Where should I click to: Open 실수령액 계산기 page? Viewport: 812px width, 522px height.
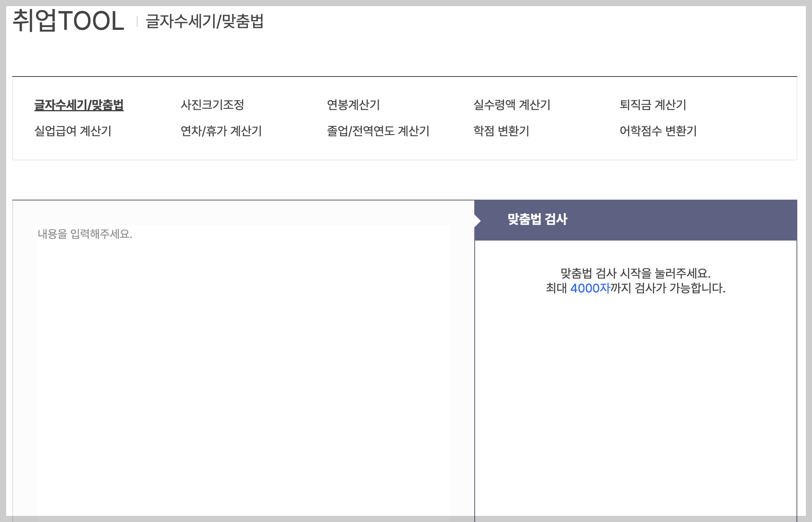tap(511, 105)
